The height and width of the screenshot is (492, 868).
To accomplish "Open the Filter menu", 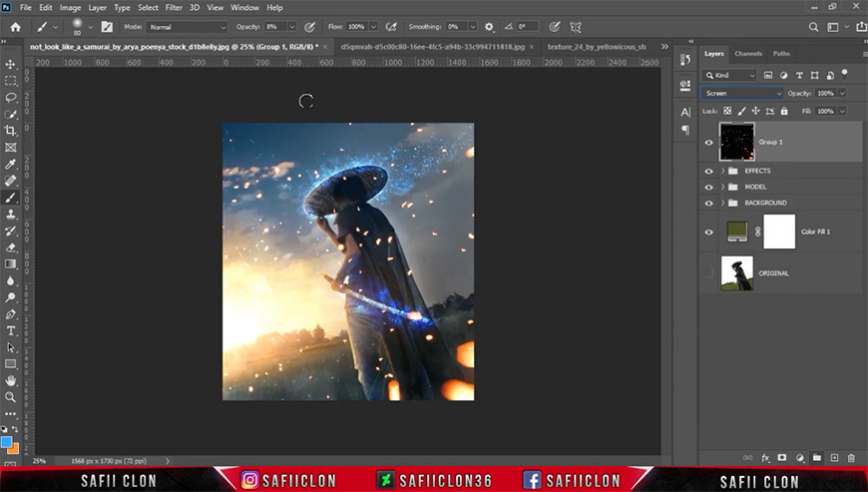I will [174, 8].
